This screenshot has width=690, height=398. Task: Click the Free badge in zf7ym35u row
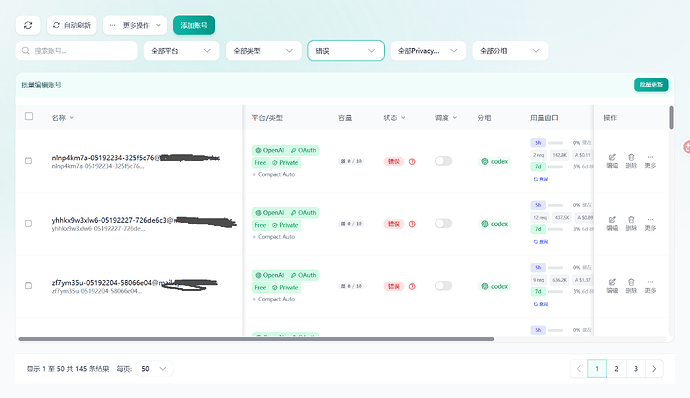[x=260, y=287]
